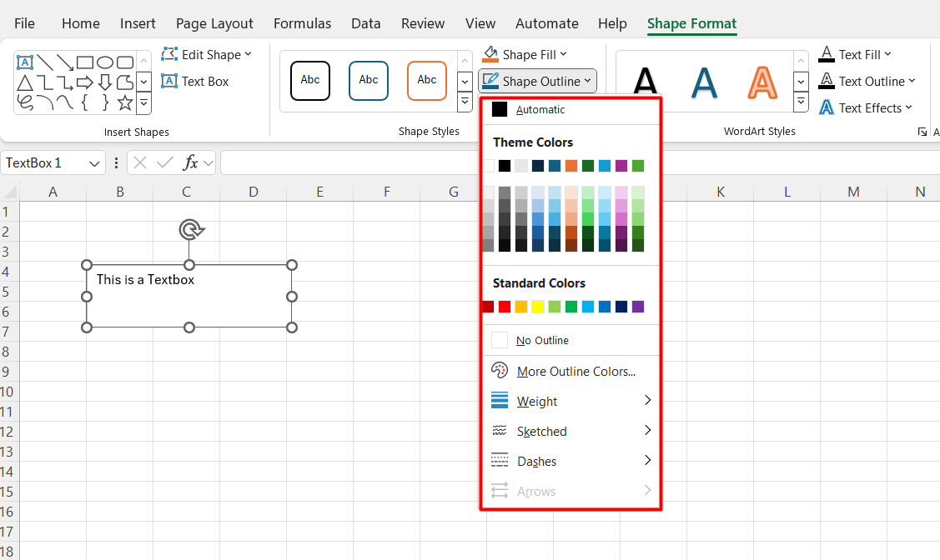This screenshot has height=560, width=940.
Task: Choose the Rounded Rectangle shape
Action: [125, 62]
